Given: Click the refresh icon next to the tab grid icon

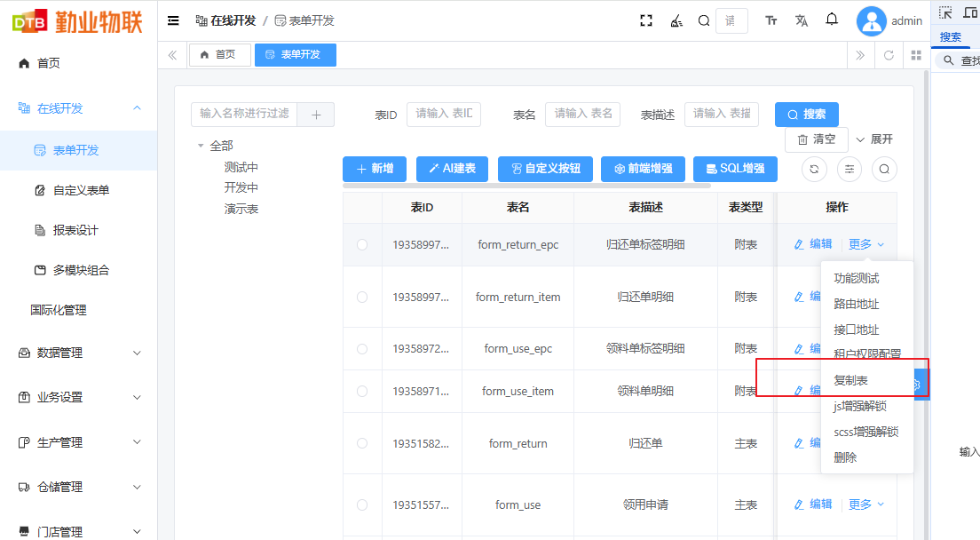Looking at the screenshot, I should pyautogui.click(x=888, y=55).
